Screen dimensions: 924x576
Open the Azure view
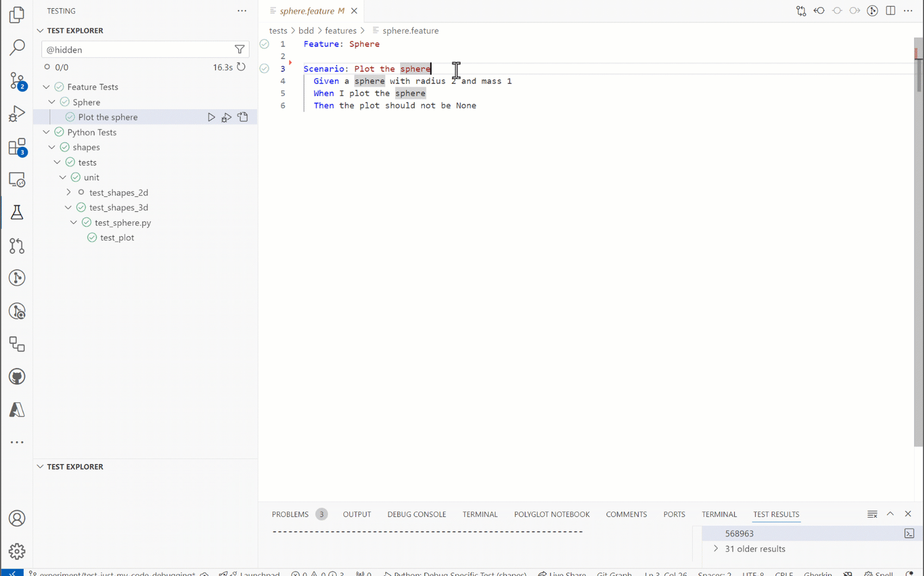[17, 410]
